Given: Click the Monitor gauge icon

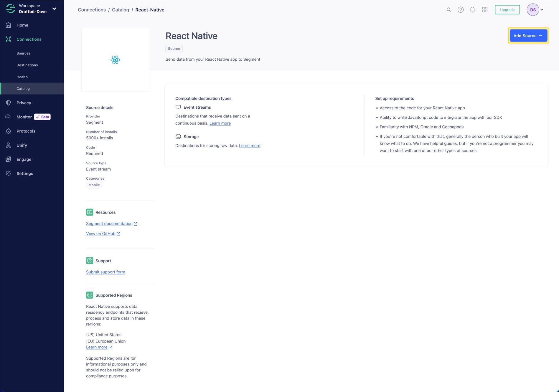Looking at the screenshot, I should tap(8, 117).
